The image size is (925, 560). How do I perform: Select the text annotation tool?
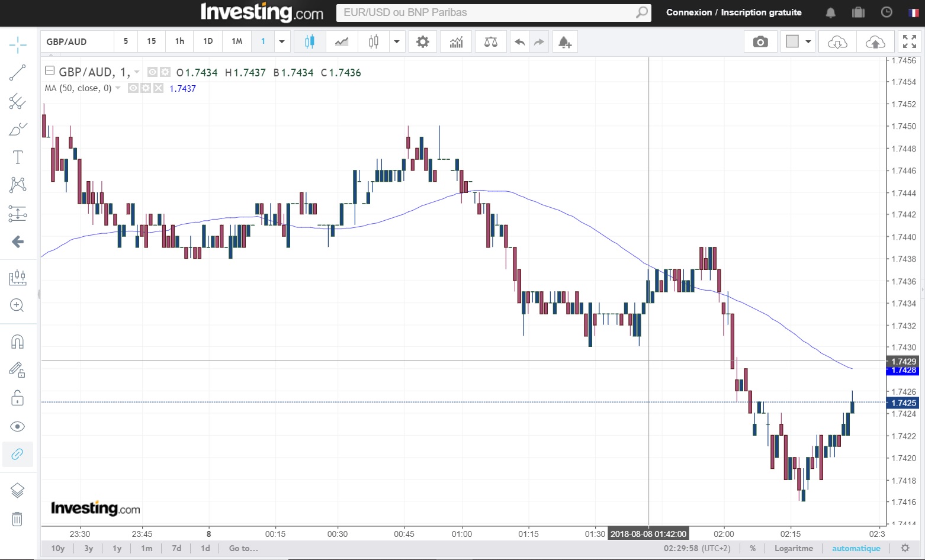[x=17, y=157]
